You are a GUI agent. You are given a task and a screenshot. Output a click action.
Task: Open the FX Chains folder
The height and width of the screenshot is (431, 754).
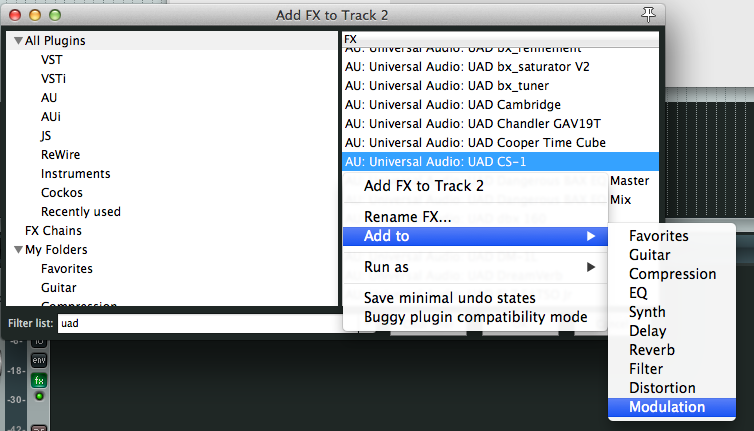[x=53, y=230]
